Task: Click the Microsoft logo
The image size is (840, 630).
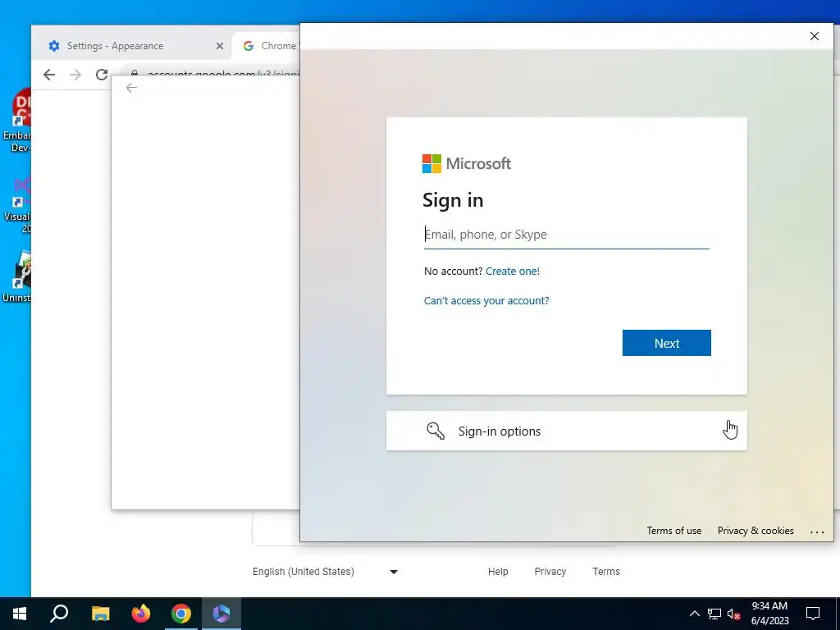Action: (466, 163)
